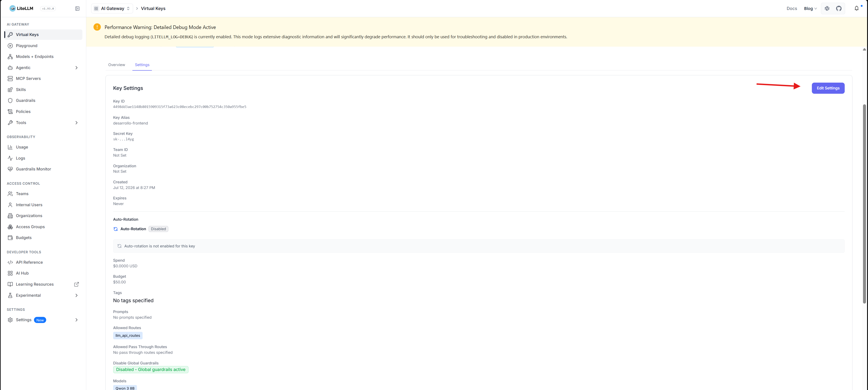Image resolution: width=868 pixels, height=390 pixels.
Task: Click Virtual Keys in breadcrumb
Action: coord(153,8)
